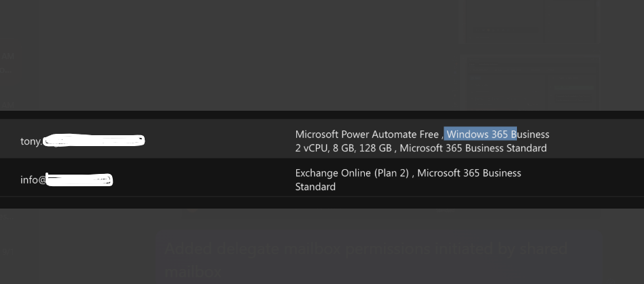The width and height of the screenshot is (644, 284).
Task: Click Exchange Online (Plan 2) license text
Action: point(352,173)
